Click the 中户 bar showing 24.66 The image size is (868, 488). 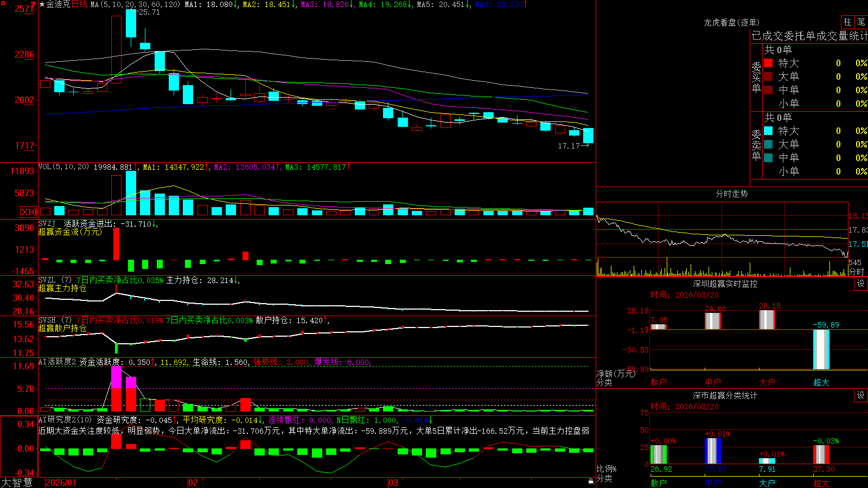[712, 321]
